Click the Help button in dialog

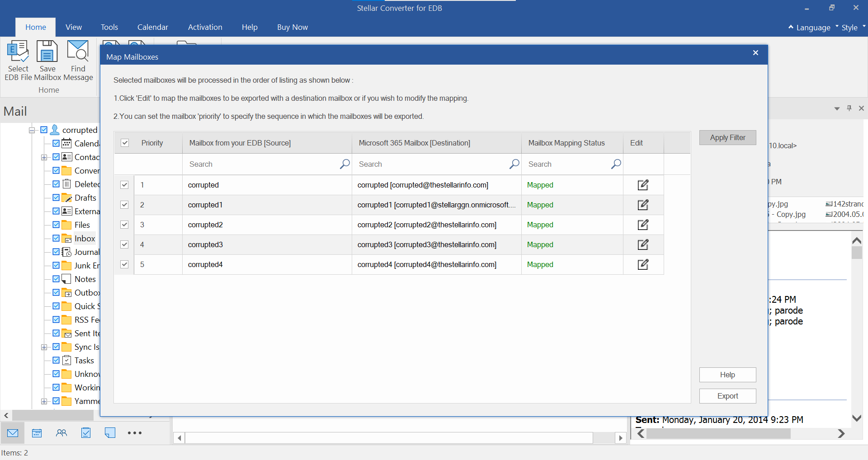[727, 375]
